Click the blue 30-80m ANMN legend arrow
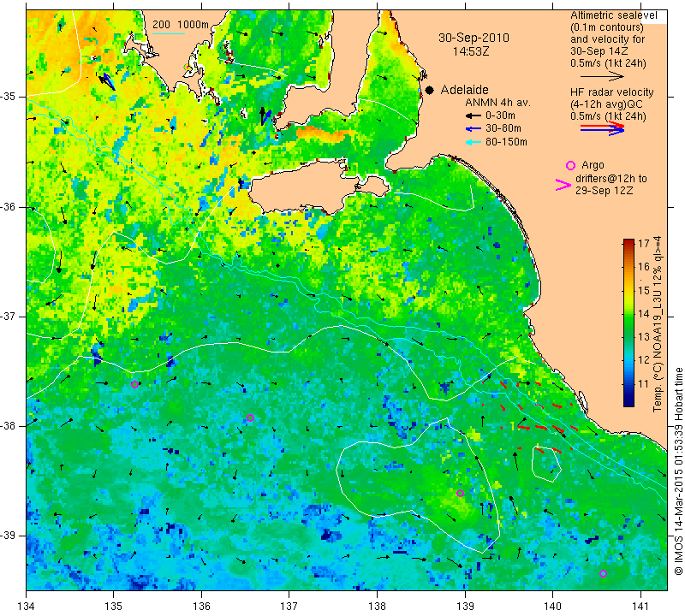This screenshot has height=616, width=685. pyautogui.click(x=473, y=129)
